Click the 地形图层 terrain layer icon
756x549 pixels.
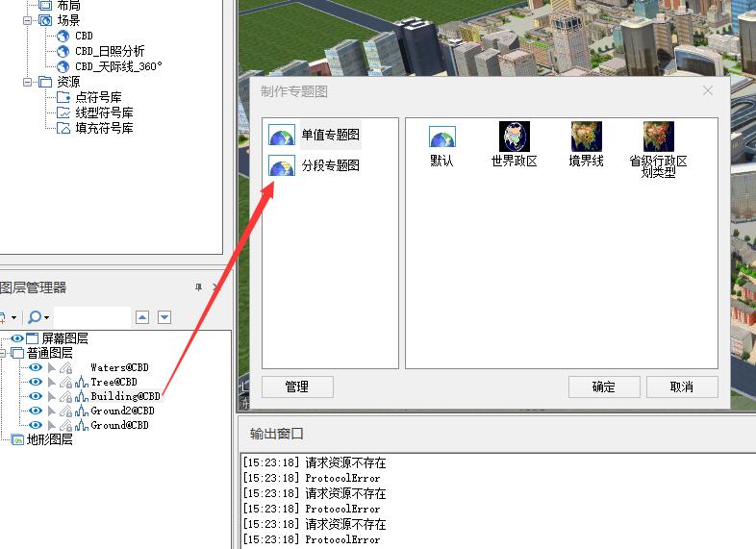click(18, 439)
